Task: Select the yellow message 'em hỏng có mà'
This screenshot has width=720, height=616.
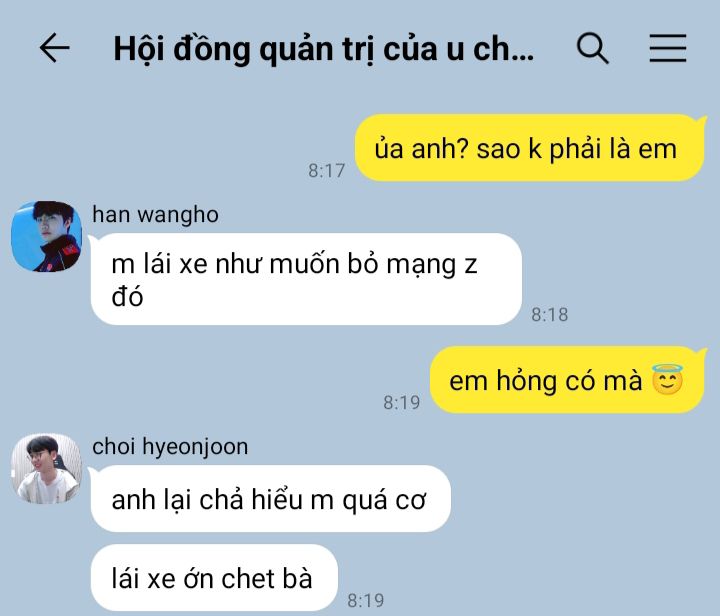Action: point(567,380)
